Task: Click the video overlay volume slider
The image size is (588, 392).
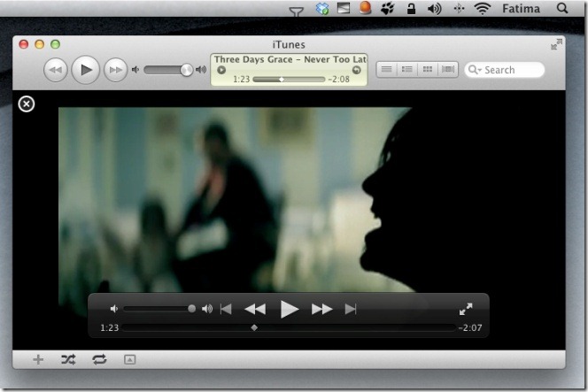Action: coord(159,309)
